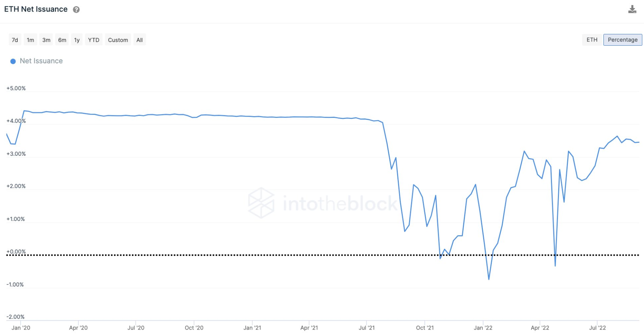The height and width of the screenshot is (335, 644).
Task: Click the Jul '21 x-axis marker
Action: [367, 328]
